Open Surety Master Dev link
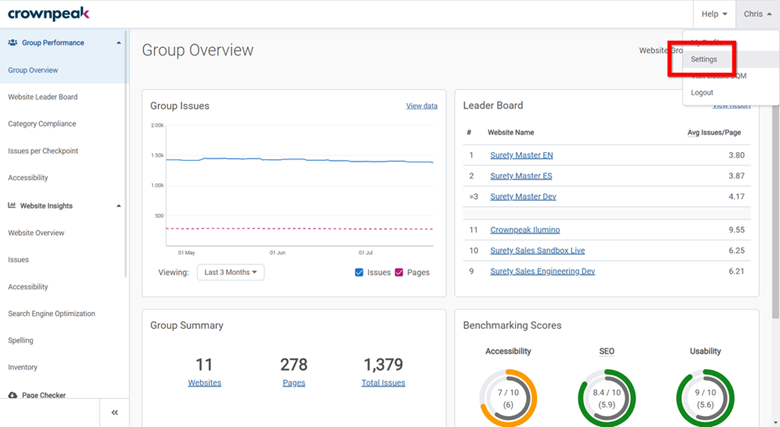 [x=523, y=197]
